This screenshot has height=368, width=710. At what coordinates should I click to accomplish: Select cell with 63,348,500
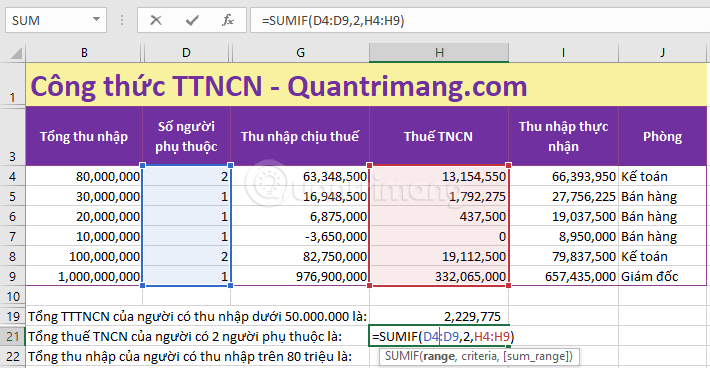click(300, 176)
